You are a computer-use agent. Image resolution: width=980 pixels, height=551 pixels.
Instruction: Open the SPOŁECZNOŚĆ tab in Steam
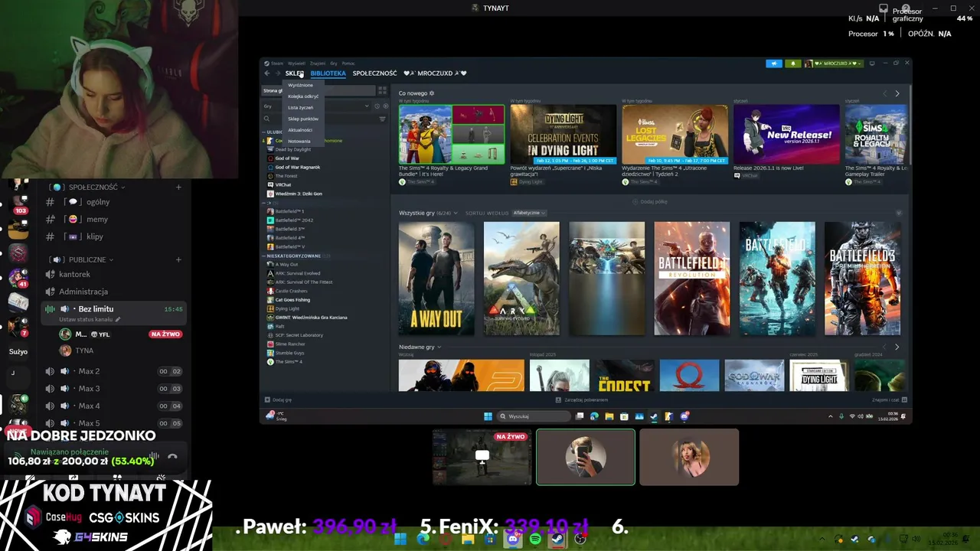click(x=374, y=73)
